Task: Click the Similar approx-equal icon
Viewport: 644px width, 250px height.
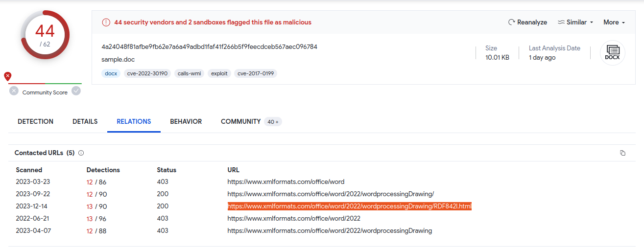Action: click(x=561, y=23)
